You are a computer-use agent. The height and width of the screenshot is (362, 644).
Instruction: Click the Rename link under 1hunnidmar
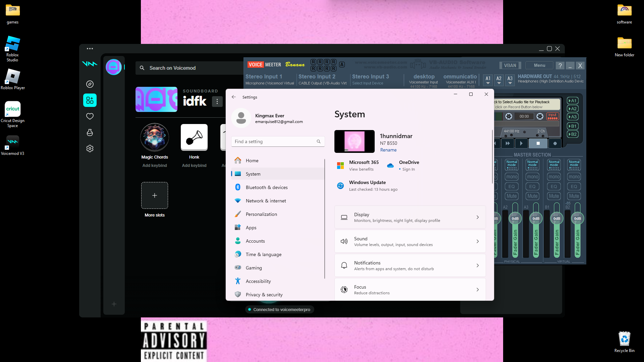pos(388,150)
